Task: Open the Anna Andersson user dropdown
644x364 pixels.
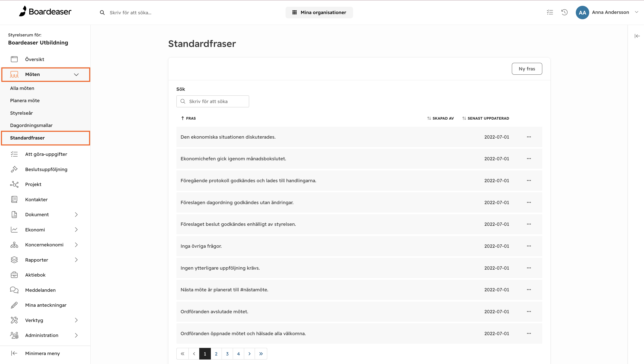Action: point(636,12)
